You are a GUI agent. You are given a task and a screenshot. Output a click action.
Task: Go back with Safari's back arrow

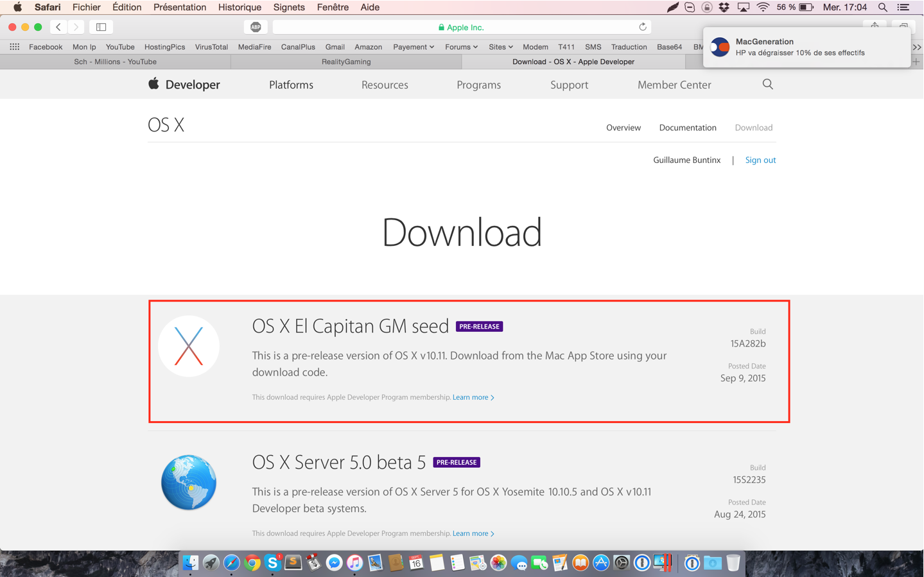[58, 27]
